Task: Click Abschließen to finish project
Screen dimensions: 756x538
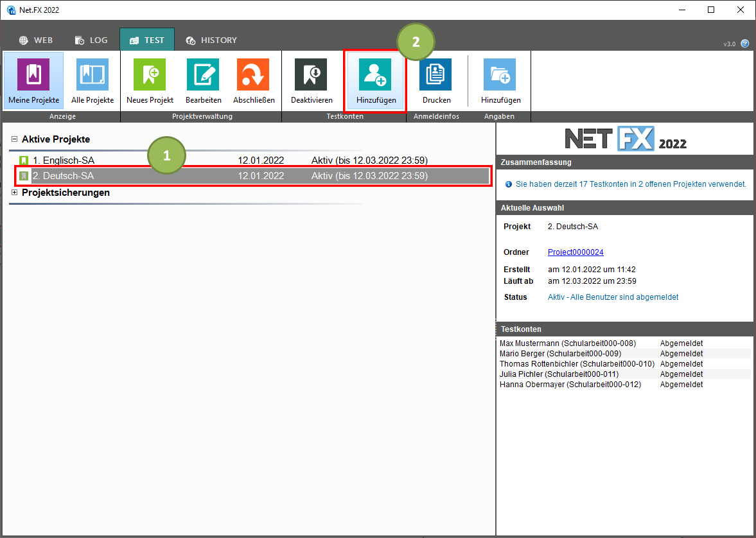Action: coord(254,80)
